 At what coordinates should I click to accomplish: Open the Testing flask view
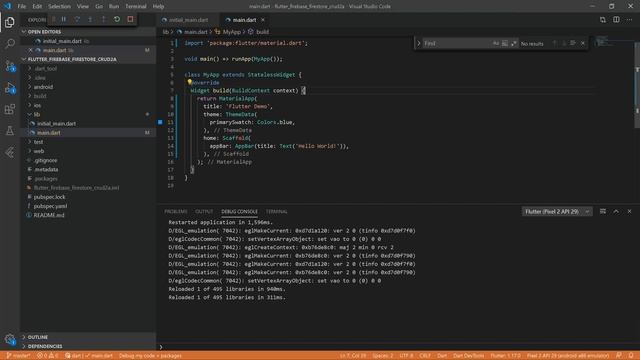click(10, 131)
